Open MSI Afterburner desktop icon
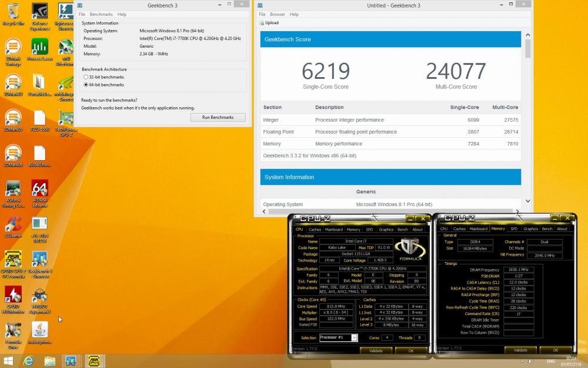The height and width of the screenshot is (368, 588). point(66,51)
